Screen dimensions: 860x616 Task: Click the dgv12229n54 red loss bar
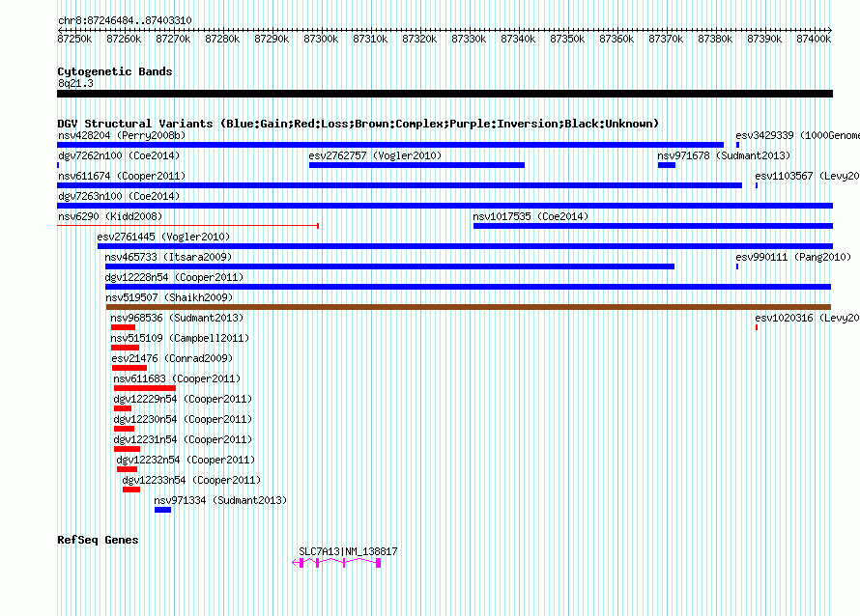click(x=123, y=408)
